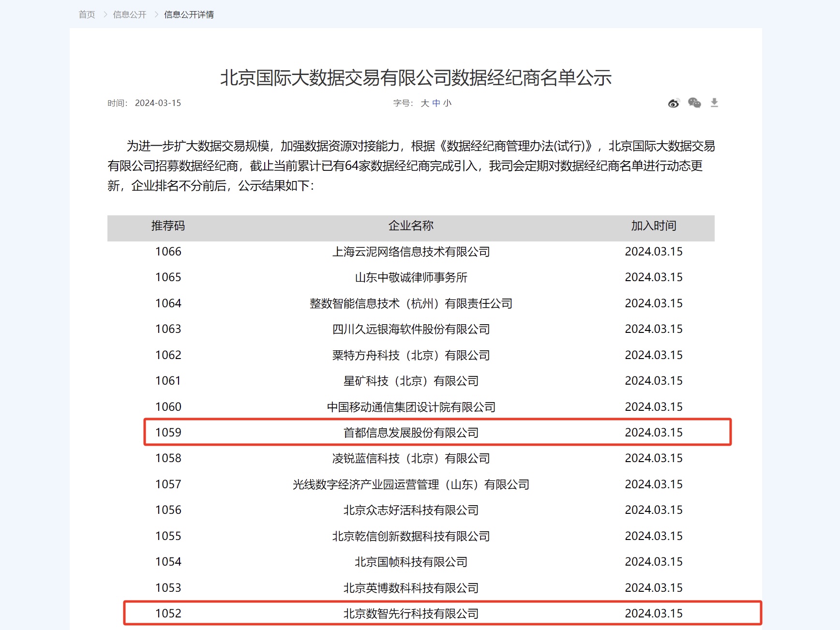Screen dimensions: 840x630
Task: Click the 加入时间 column header
Action: 654,226
